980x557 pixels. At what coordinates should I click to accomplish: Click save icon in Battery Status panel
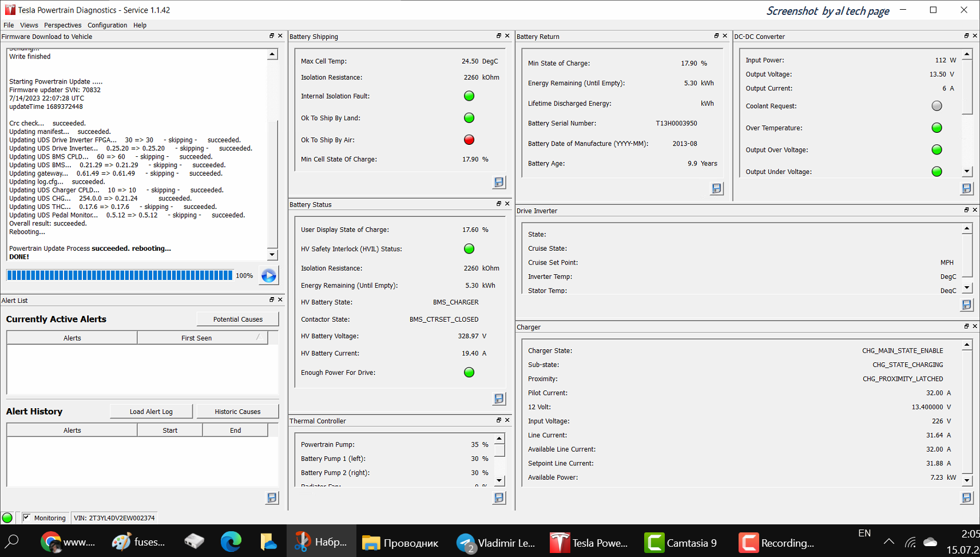pos(499,398)
